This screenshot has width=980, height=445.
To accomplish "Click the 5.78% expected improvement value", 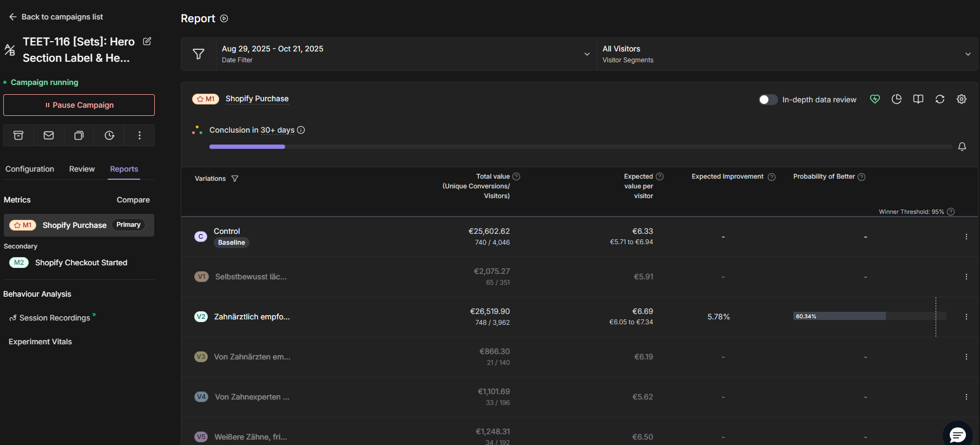I will click(719, 317).
